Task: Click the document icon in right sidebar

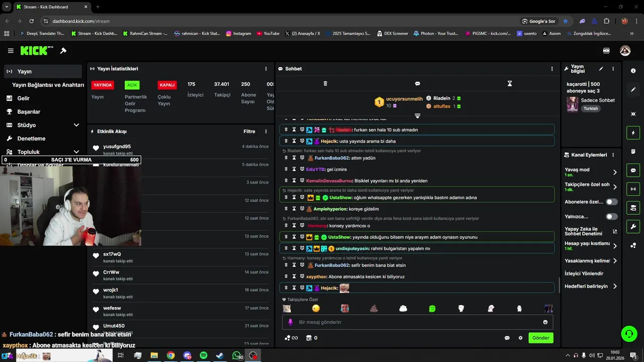Action: point(633,151)
